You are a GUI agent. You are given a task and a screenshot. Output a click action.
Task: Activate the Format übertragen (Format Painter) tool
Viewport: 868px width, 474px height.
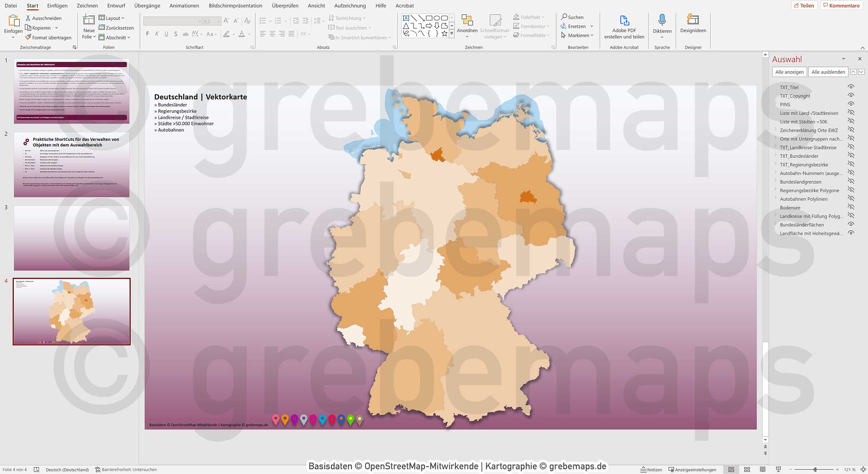click(x=48, y=37)
